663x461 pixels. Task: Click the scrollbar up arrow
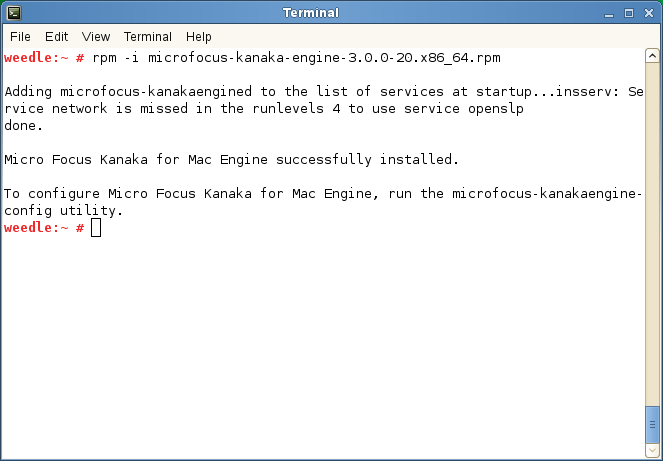tap(652, 56)
